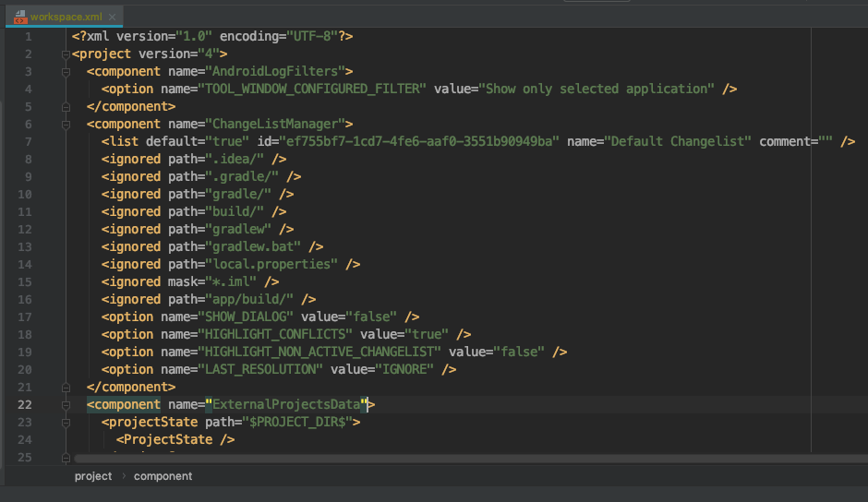
Task: Click "HIGHLIGHT_NON_ACTIVE_CHANGELIST" option name
Action: [319, 352]
